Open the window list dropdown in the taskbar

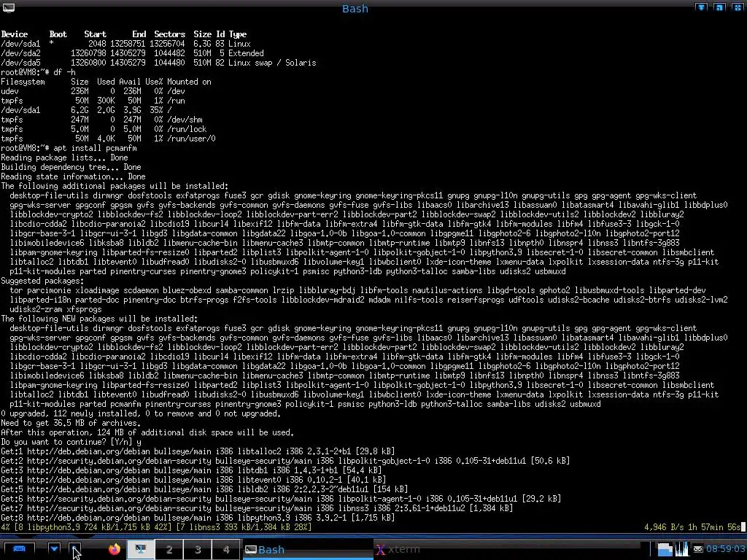(54, 549)
